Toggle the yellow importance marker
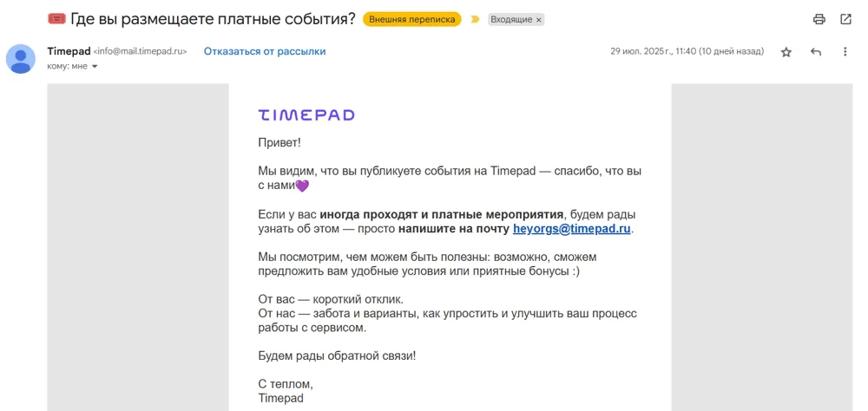The width and height of the screenshot is (868, 411). 475,19
